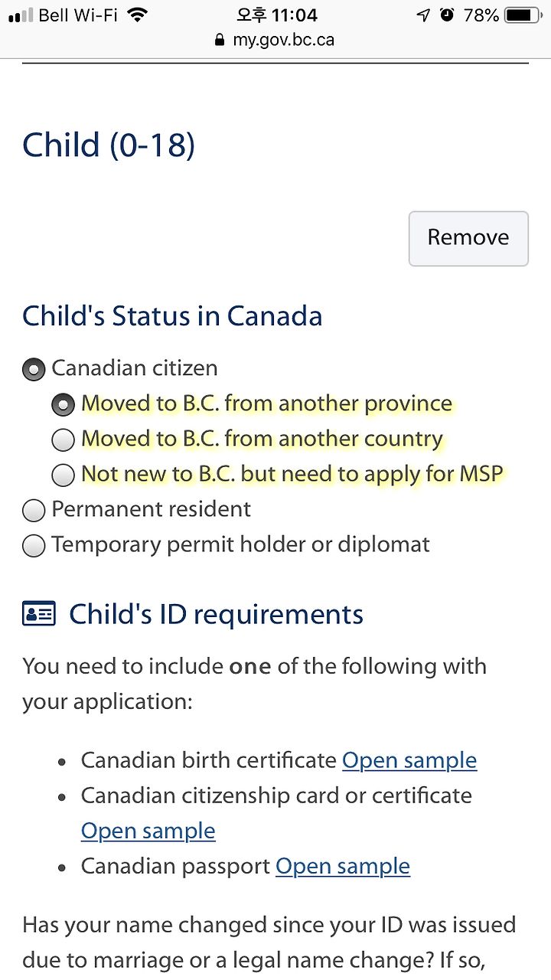The height and width of the screenshot is (980, 551).
Task: Open sample for Canadian citizenship card
Action: tap(148, 831)
